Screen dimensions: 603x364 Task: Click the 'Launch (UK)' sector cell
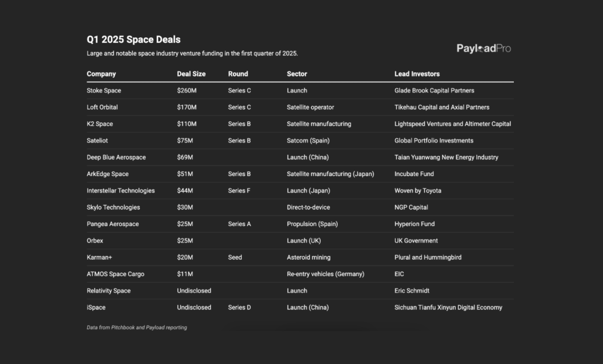pyautogui.click(x=304, y=241)
